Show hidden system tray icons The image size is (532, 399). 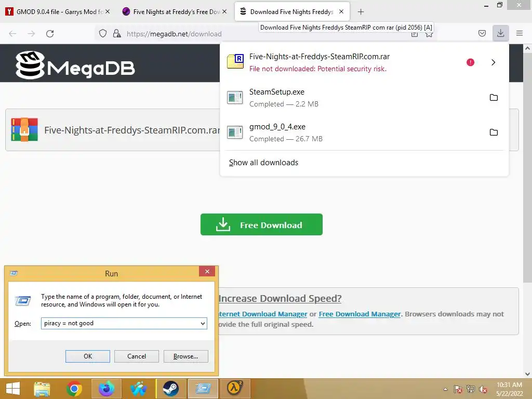445,389
